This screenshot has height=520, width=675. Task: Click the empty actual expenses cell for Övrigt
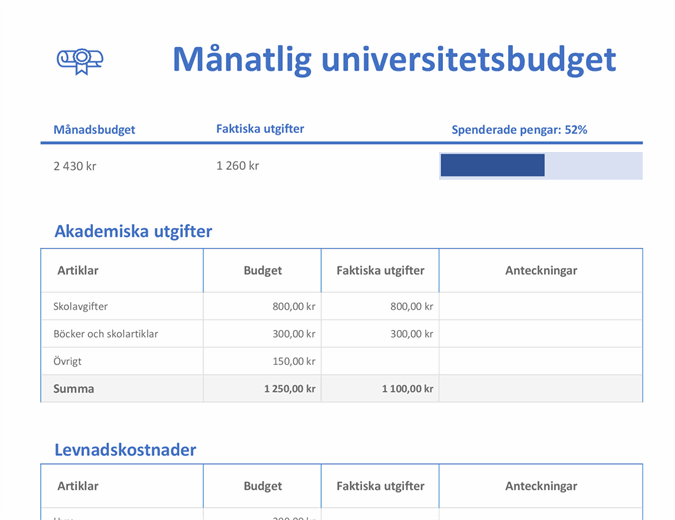tap(380, 361)
